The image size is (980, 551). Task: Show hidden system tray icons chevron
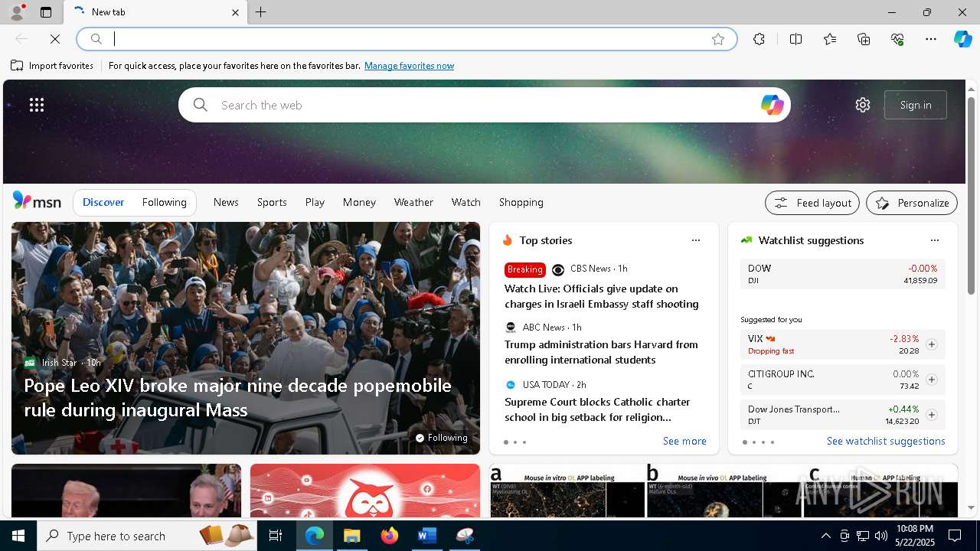pos(825,536)
